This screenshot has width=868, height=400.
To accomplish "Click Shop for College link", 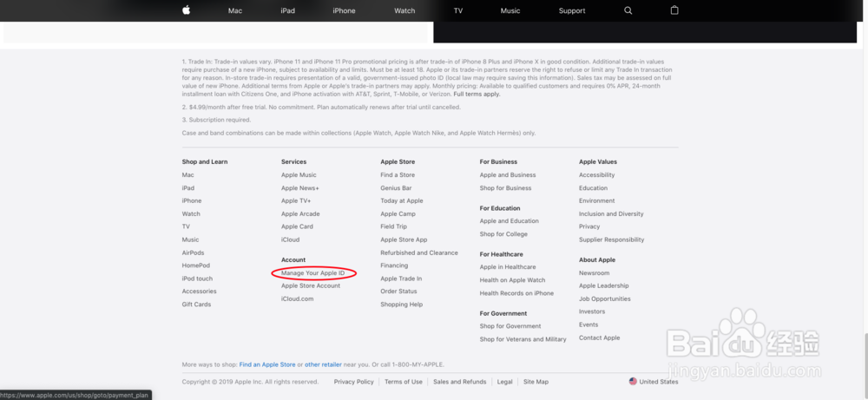I will [x=503, y=234].
